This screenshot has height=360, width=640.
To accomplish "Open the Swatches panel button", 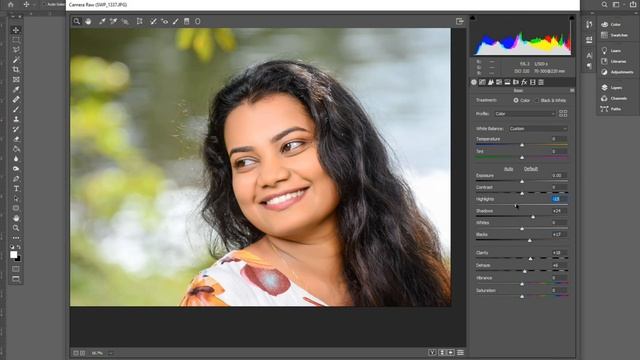I will 614,35.
